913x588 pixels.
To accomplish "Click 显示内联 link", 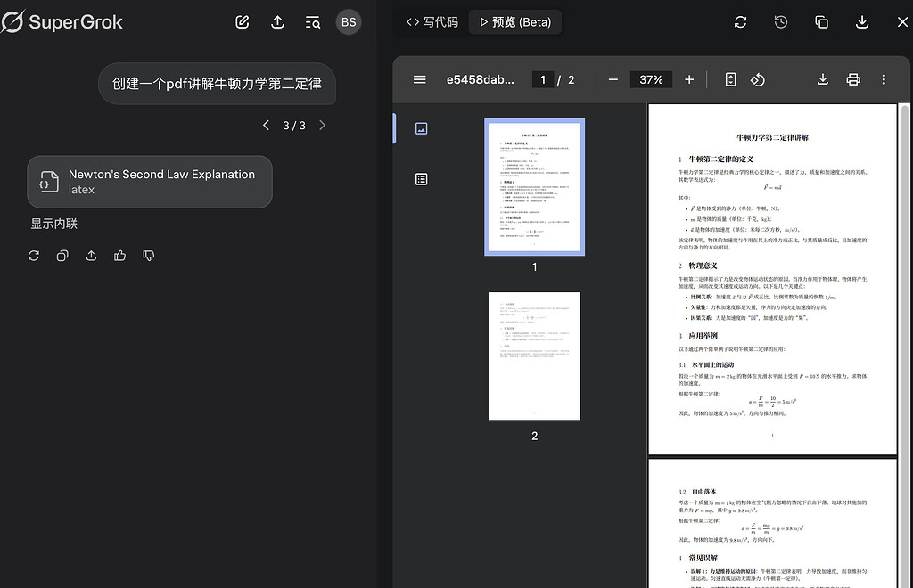I will pyautogui.click(x=54, y=224).
